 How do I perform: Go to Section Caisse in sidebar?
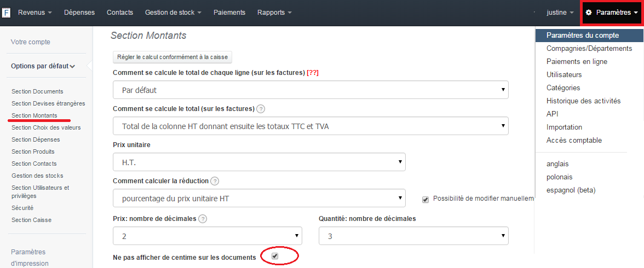[32, 220]
